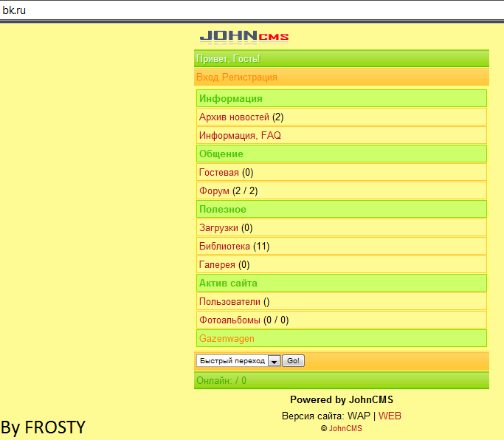
Task: Open the Онлайн users counter
Action: (x=221, y=380)
